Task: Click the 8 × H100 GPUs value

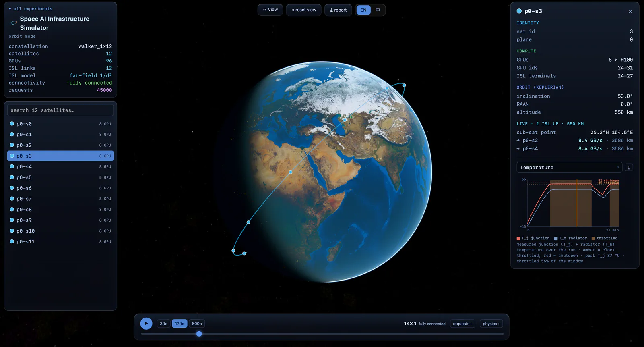Action: (x=621, y=60)
